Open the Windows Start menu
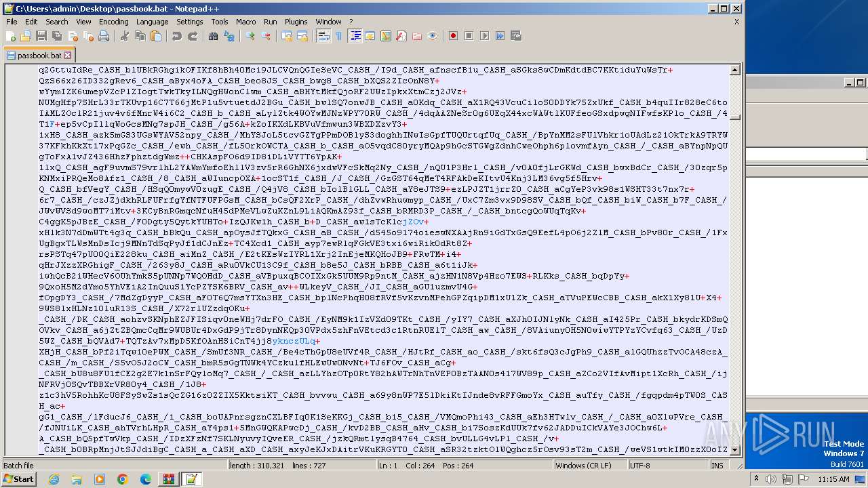The height and width of the screenshot is (488, 868). click(x=18, y=479)
